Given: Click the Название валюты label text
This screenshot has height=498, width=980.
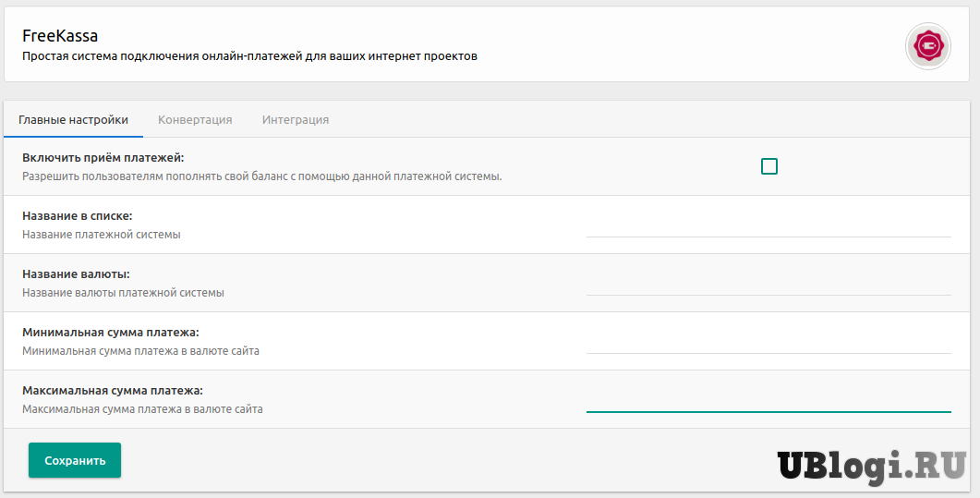Looking at the screenshot, I should (x=76, y=274).
